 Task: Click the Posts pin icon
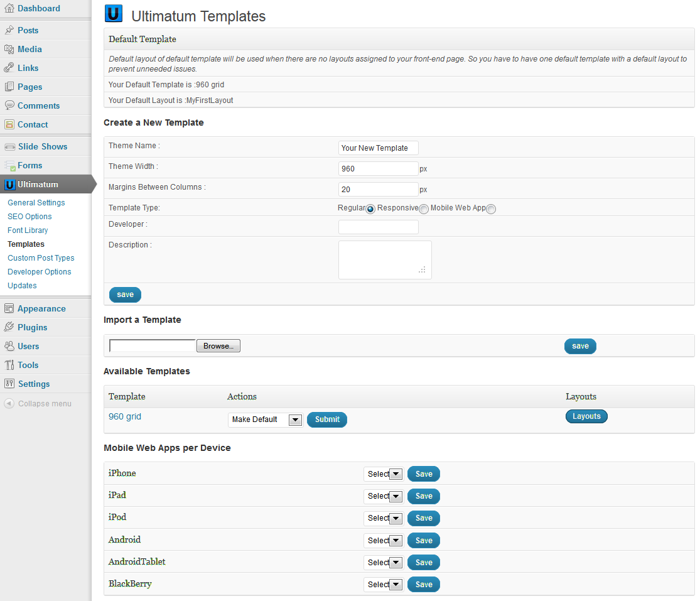coord(9,30)
